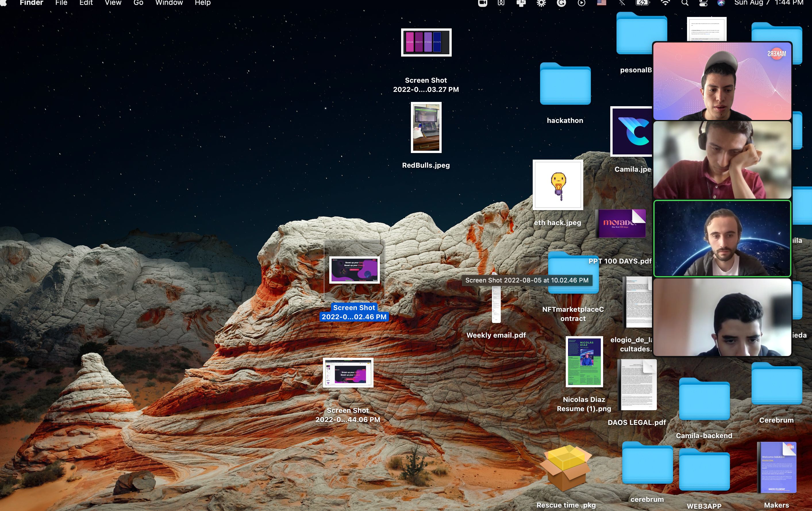This screenshot has width=812, height=511.
Task: Click the Screen Shot 10.02.46 PM tooltip
Action: click(x=527, y=280)
